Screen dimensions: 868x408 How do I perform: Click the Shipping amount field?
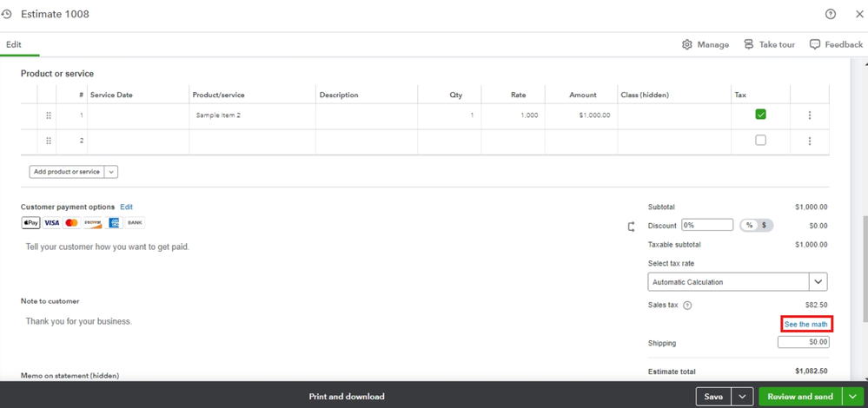pos(803,343)
